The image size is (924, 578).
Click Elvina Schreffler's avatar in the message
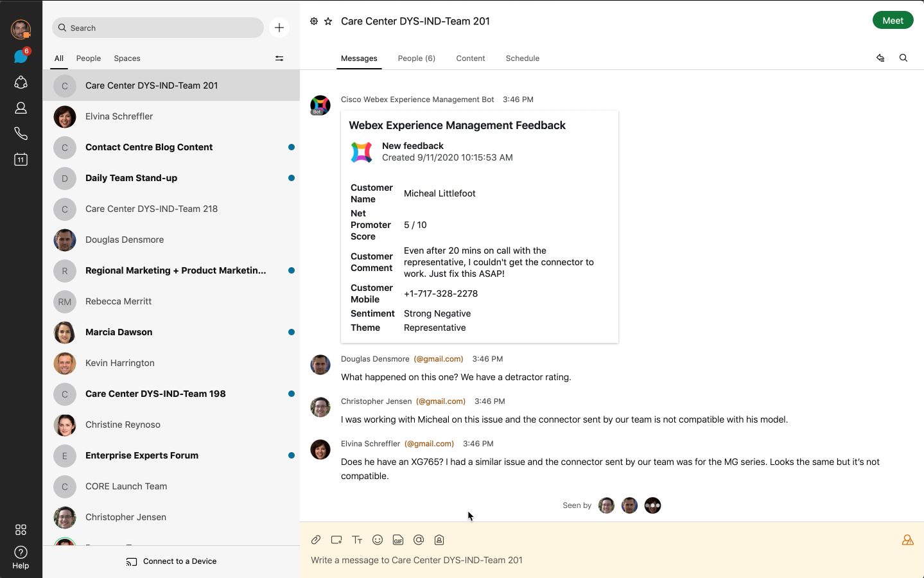click(320, 449)
